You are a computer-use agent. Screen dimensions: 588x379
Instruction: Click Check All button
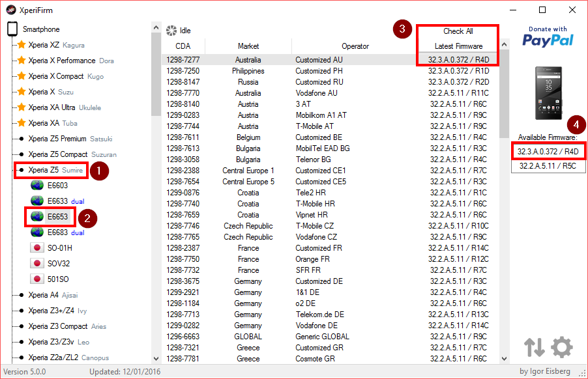458,31
